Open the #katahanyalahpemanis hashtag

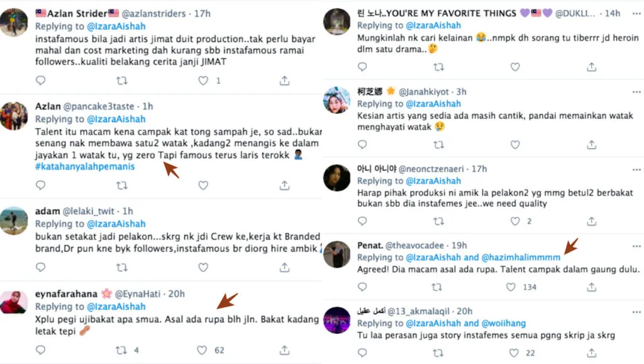click(85, 166)
